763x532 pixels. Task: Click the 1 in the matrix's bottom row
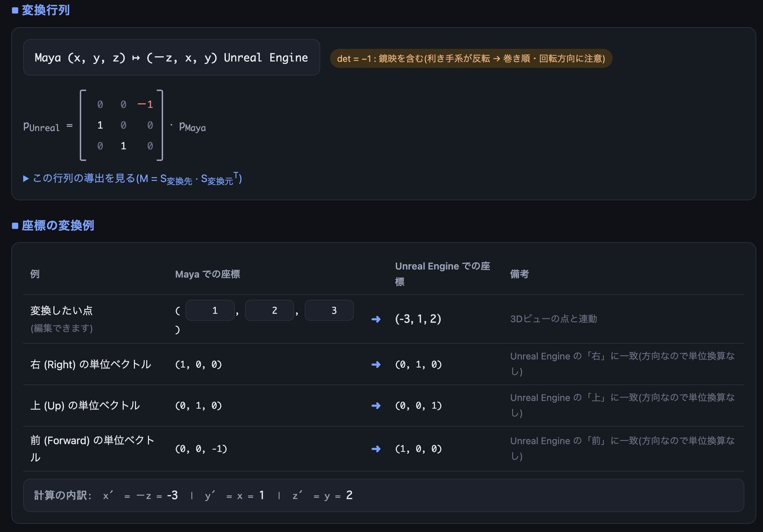[x=124, y=146]
